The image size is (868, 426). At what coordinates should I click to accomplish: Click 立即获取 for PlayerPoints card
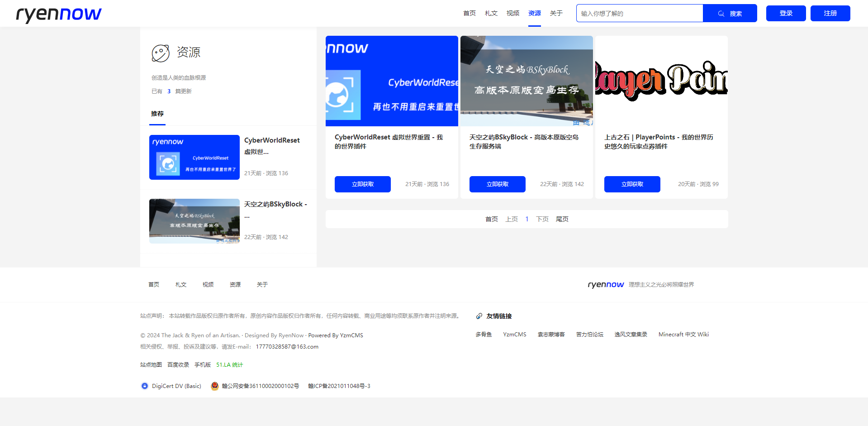632,184
